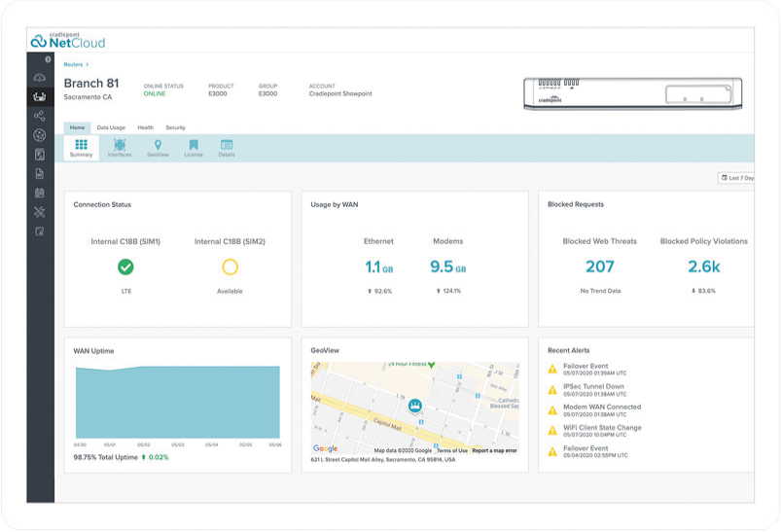The height and width of the screenshot is (532, 781).
Task: Open the IPSec Tunnel Down alert
Action: [593, 386]
